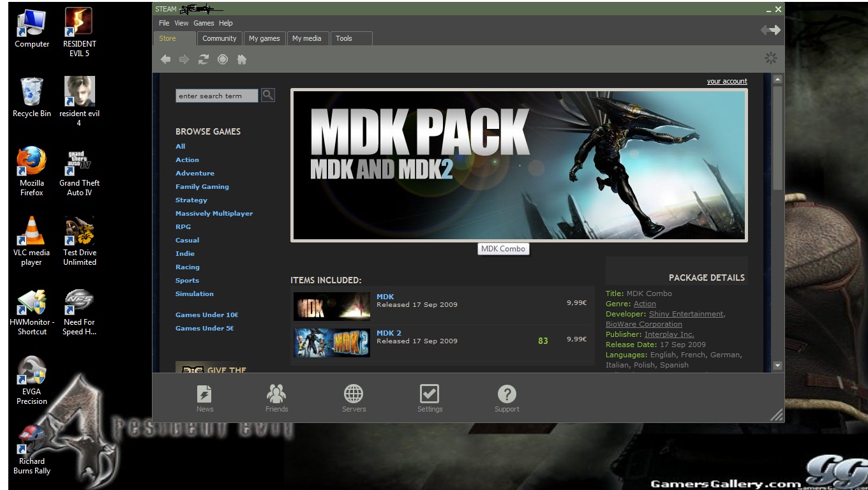868x490 pixels.
Task: Click the scrollbar up arrow
Action: click(777, 80)
